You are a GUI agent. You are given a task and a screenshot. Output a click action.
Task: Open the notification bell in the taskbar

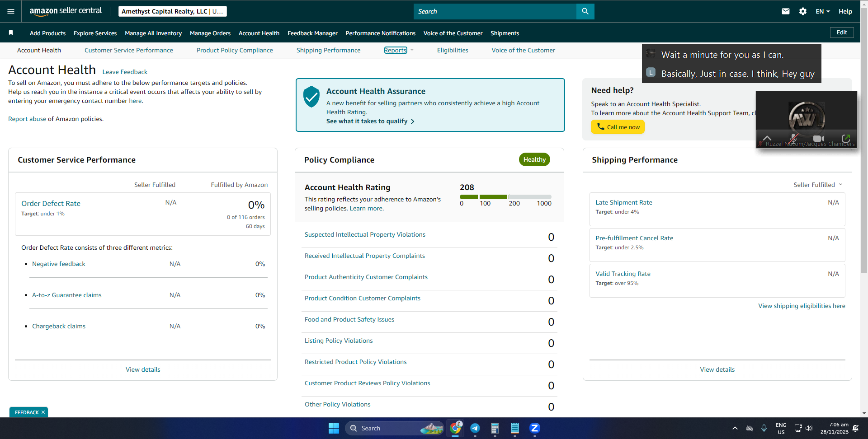tap(855, 428)
